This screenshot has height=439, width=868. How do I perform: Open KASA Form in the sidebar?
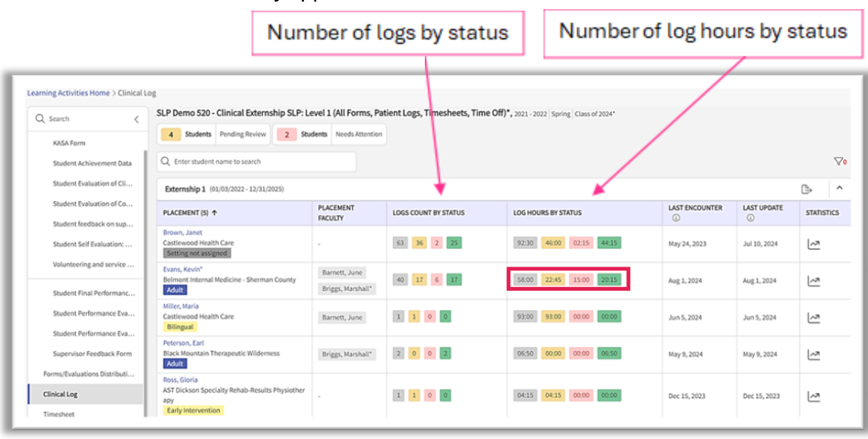coord(69,143)
